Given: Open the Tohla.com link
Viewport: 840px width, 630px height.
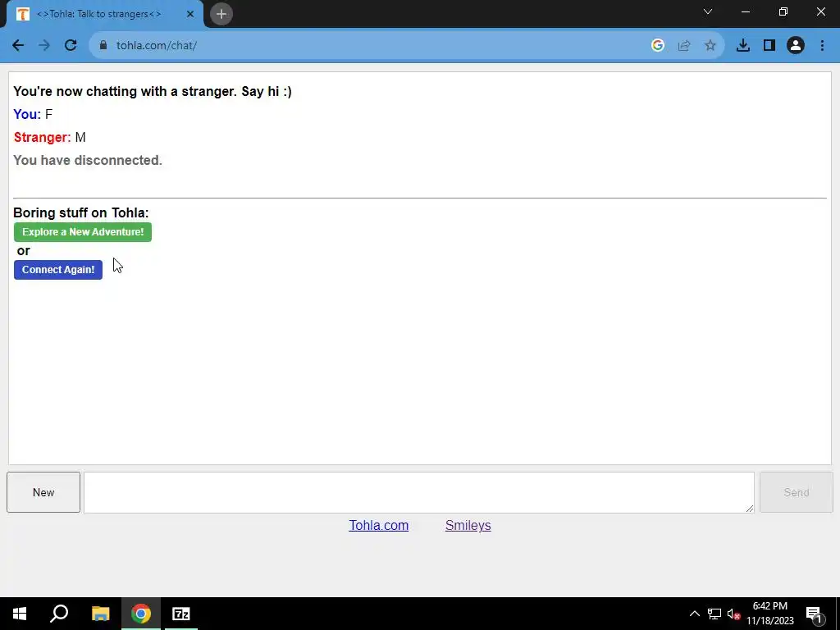Looking at the screenshot, I should (379, 526).
